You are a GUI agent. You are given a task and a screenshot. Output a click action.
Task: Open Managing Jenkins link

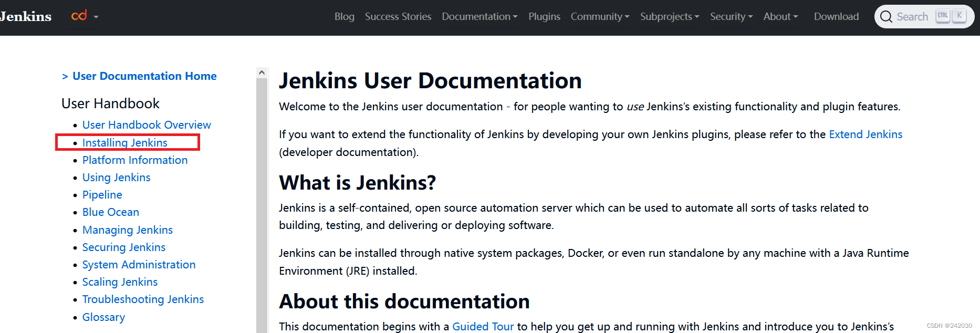click(x=128, y=230)
